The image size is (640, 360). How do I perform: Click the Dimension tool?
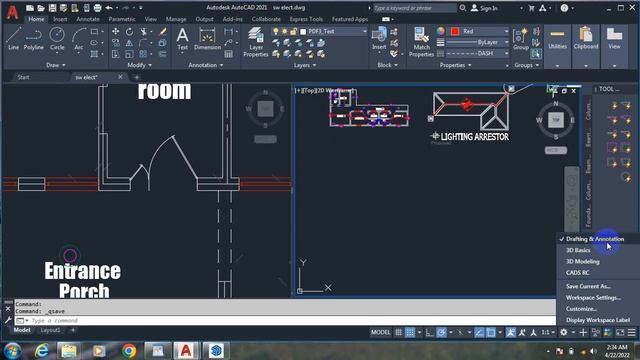[207, 39]
